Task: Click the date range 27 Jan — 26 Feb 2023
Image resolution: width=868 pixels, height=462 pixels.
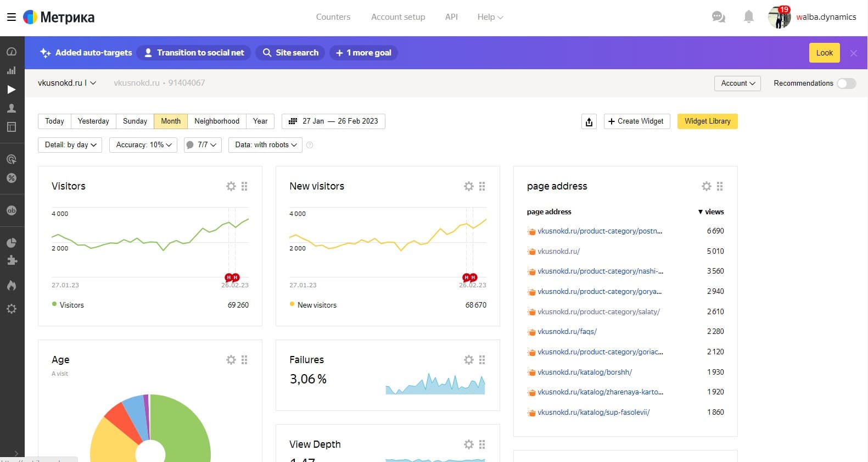Action: pyautogui.click(x=333, y=121)
